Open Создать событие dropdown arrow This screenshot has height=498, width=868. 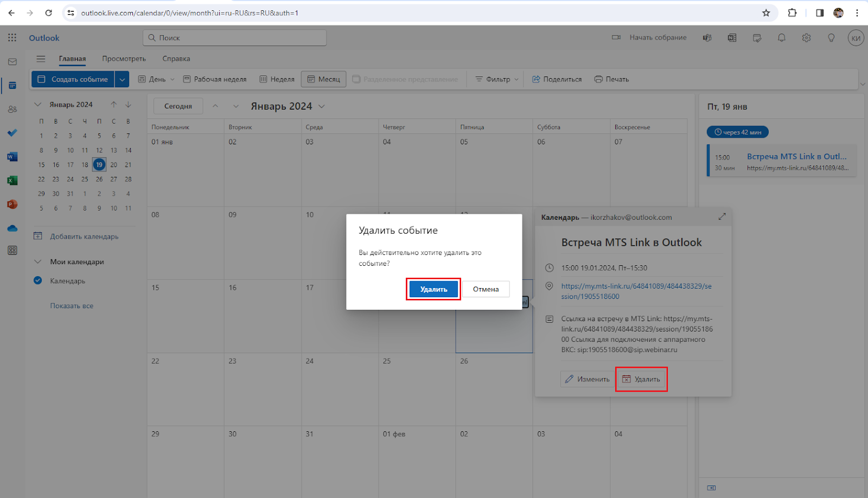click(123, 79)
